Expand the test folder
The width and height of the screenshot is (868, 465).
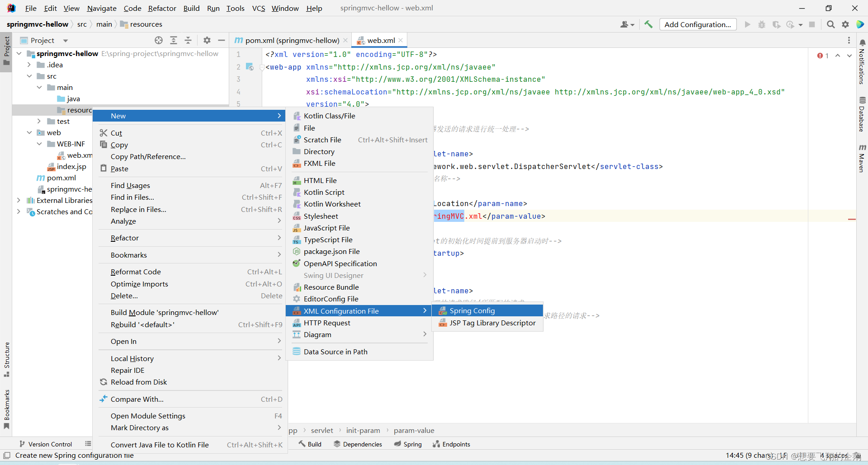[x=39, y=121]
